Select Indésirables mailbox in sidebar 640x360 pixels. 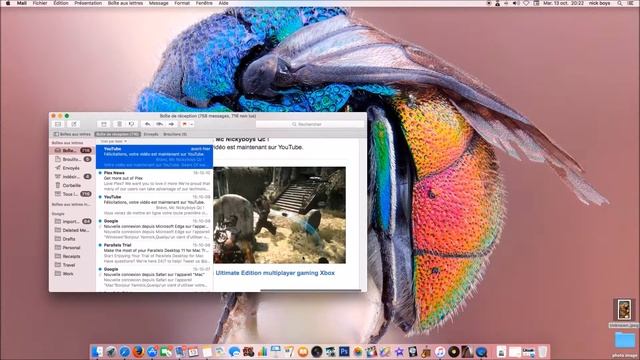(73, 177)
